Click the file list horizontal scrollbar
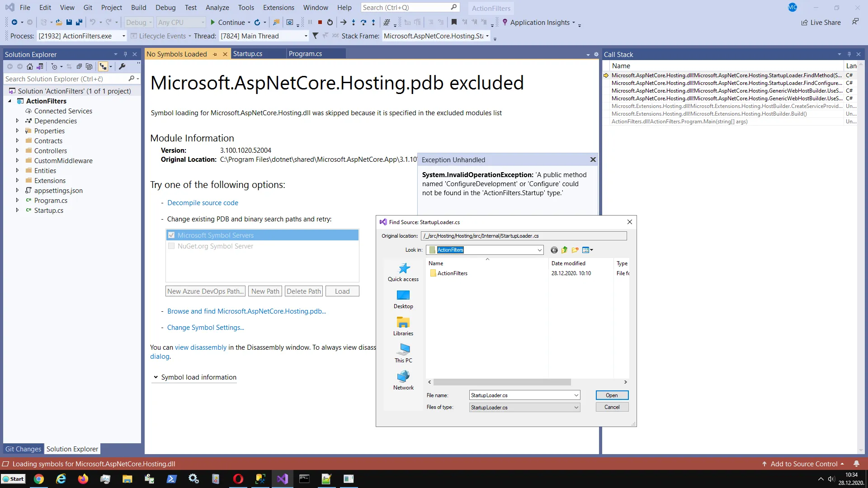868x488 pixels. pos(502,382)
